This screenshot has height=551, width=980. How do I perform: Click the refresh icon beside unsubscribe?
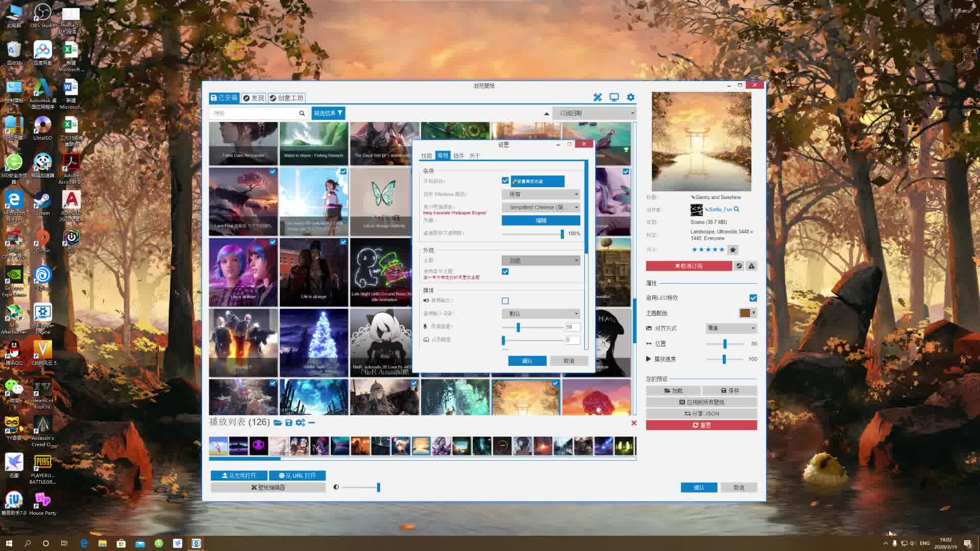[739, 266]
